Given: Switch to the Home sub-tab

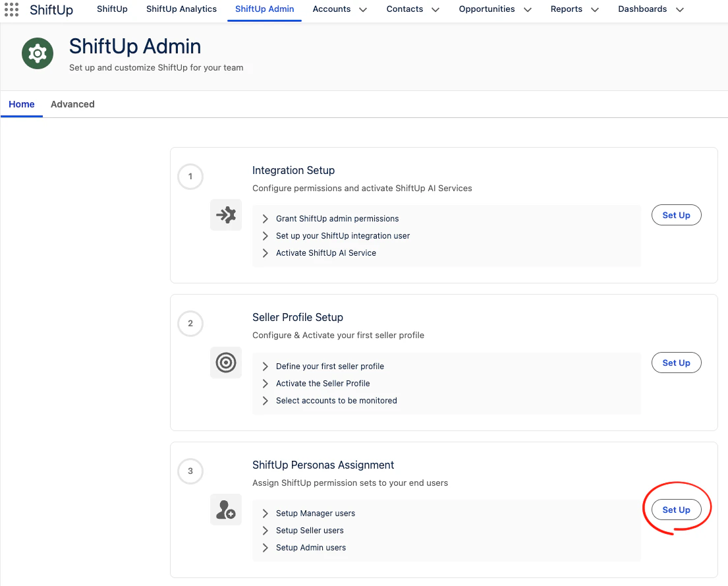Looking at the screenshot, I should [x=21, y=104].
